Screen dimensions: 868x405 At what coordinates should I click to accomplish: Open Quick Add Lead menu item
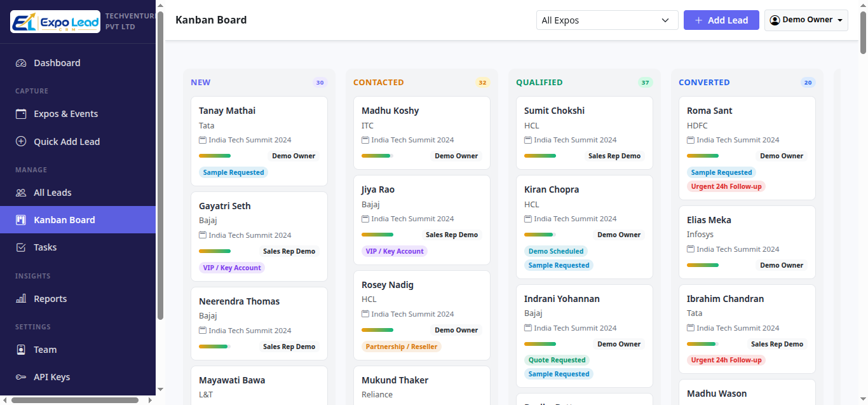point(78,142)
